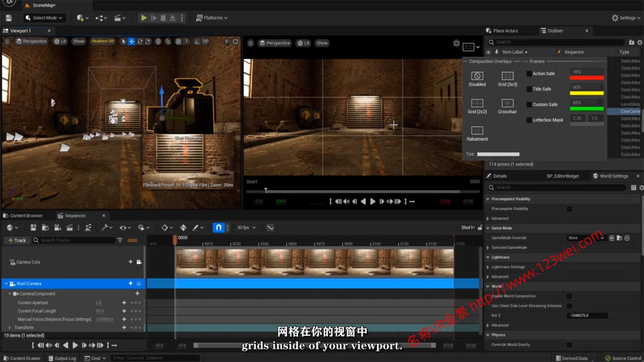This screenshot has width=644, height=362.
Task: Enable the Action Safe frame checkbox
Action: (x=529, y=74)
